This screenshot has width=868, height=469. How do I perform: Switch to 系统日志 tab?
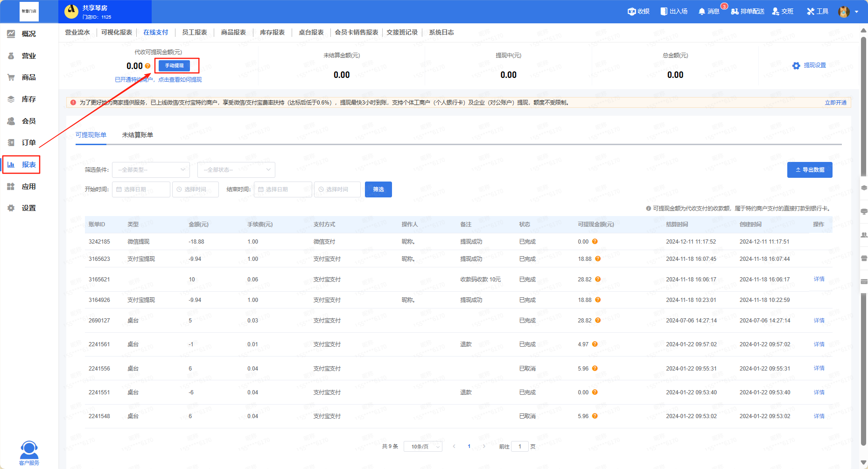coord(441,33)
